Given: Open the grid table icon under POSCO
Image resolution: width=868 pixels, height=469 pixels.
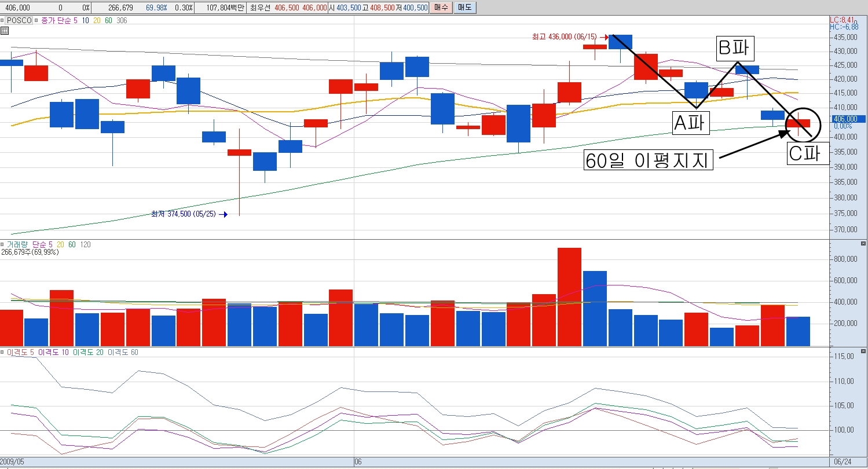Looking at the screenshot, I should pyautogui.click(x=5, y=30).
